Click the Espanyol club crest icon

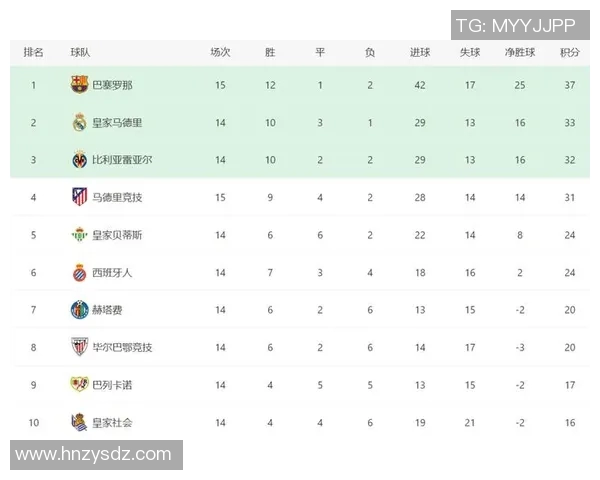(x=79, y=272)
